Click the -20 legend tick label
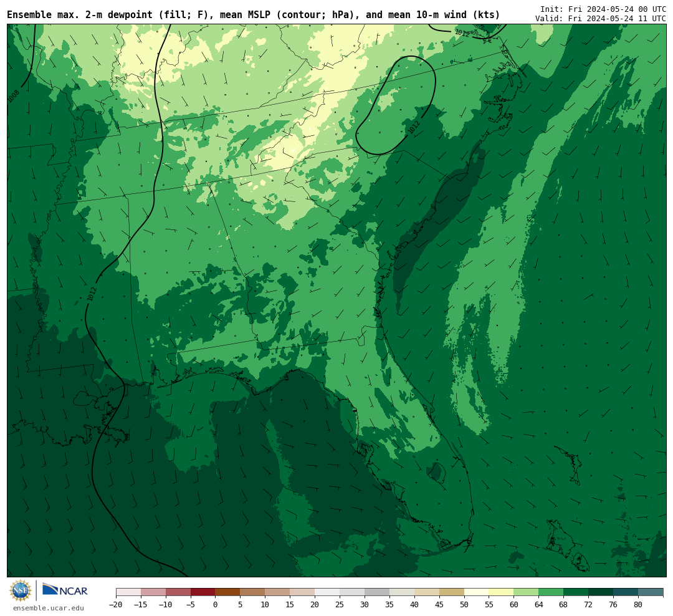The width and height of the screenshot is (673, 616). coord(116,605)
